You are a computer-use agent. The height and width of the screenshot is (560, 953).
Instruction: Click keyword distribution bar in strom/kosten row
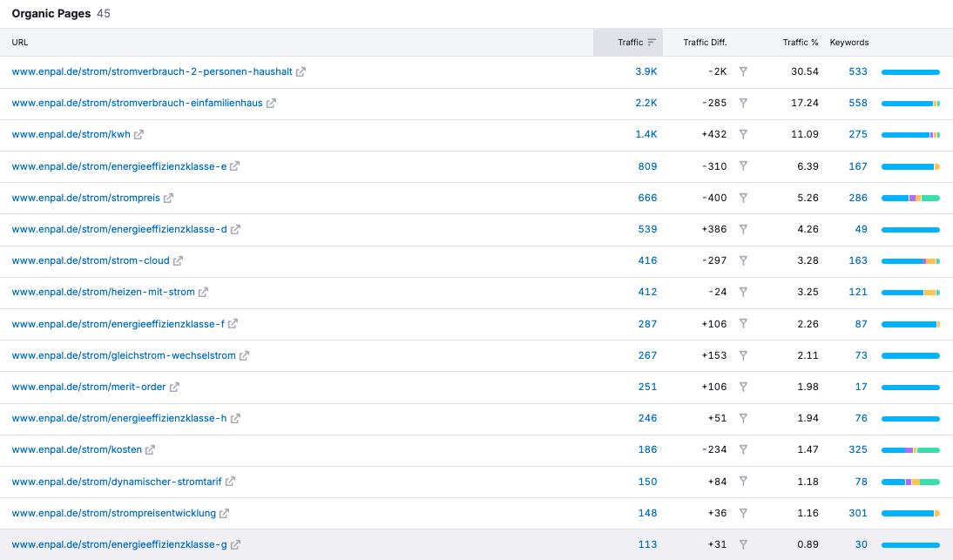[910, 450]
